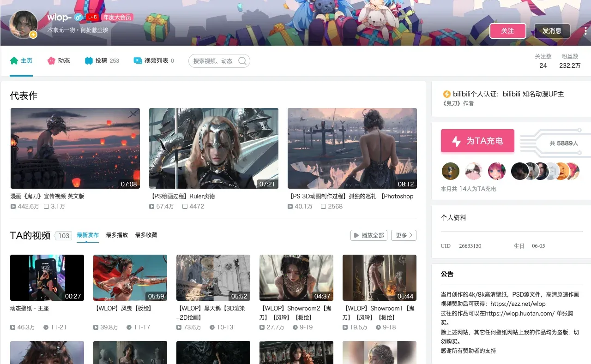This screenshot has height=364, width=591.
Task: Click the video count badge 103
Action: click(x=63, y=236)
